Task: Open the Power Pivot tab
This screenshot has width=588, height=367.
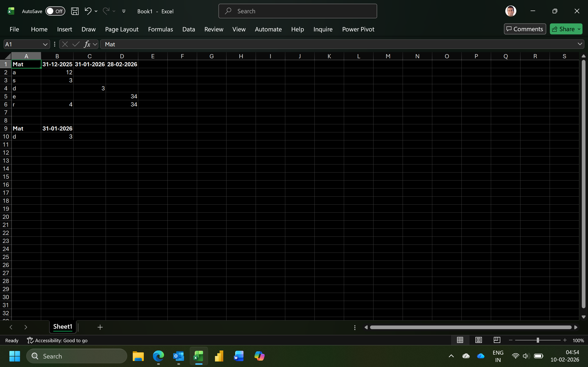Action: [358, 29]
